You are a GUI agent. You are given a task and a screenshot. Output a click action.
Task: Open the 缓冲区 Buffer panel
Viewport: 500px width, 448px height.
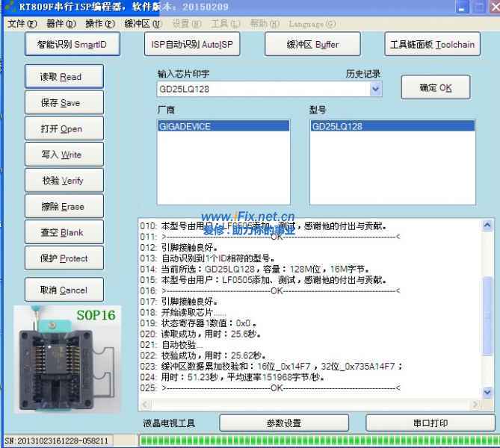[312, 44]
